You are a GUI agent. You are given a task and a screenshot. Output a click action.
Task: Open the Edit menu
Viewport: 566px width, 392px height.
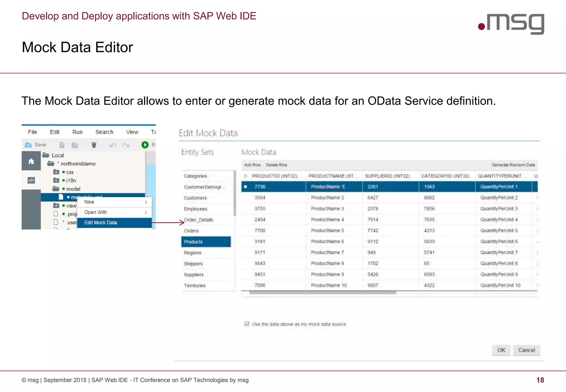click(55, 132)
